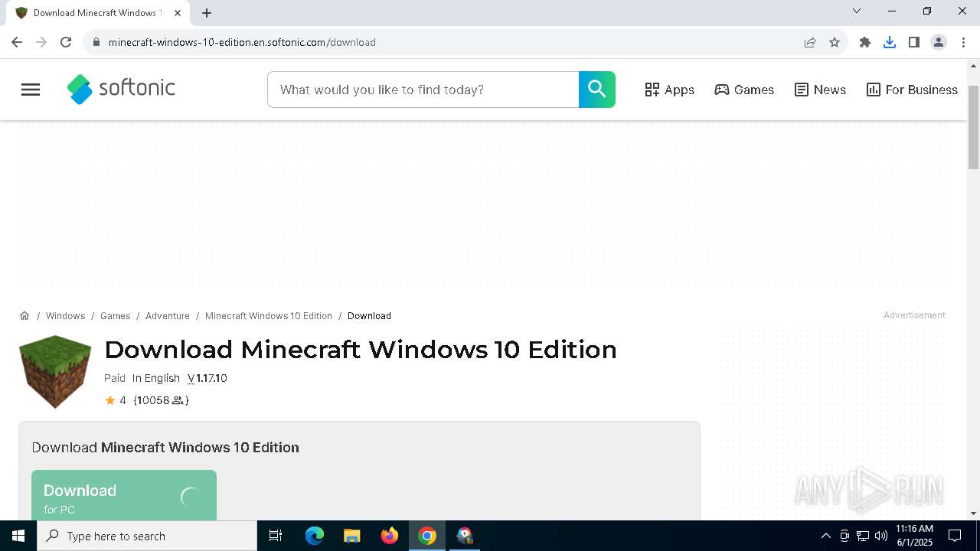Screen dimensions: 980x551
Task: Show hidden tray icons chevron
Action: 825,536
